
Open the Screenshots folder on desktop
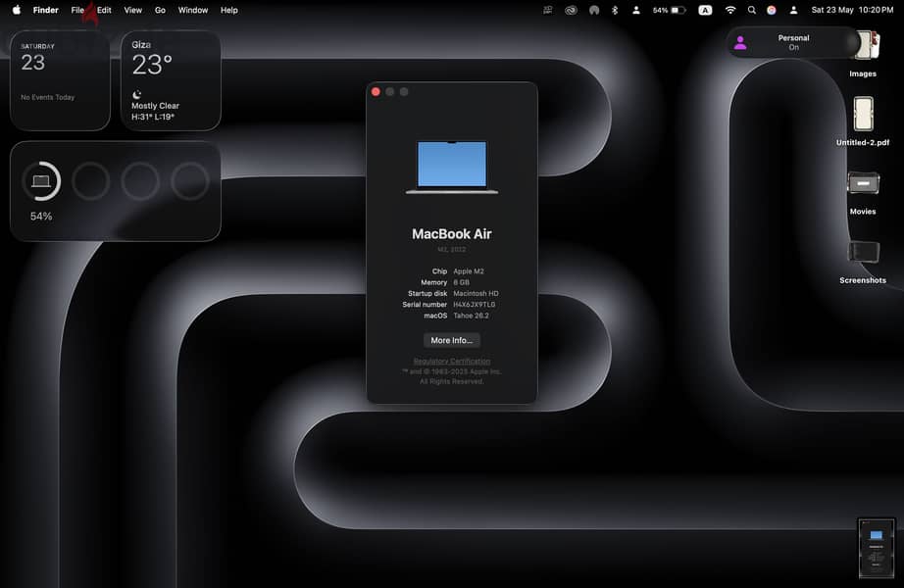(x=863, y=263)
